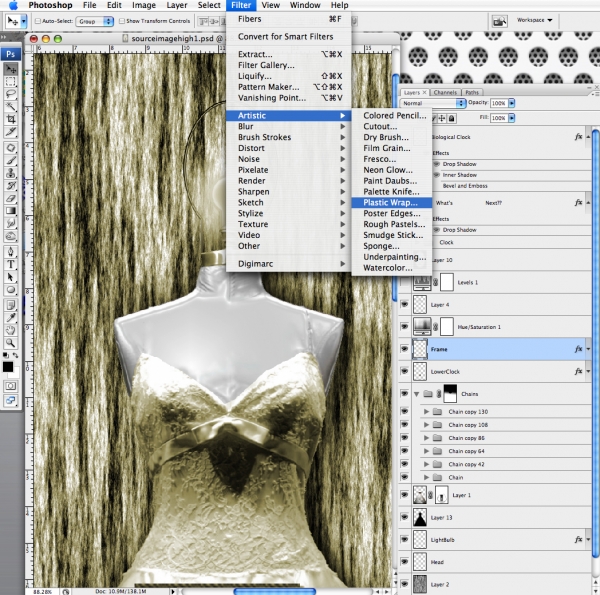Viewport: 600px width, 595px height.
Task: Toggle Head layer visibility
Action: pos(404,561)
